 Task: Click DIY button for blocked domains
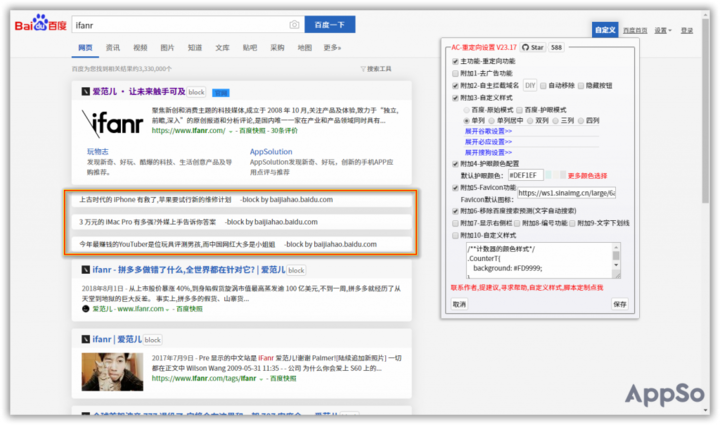pos(530,85)
